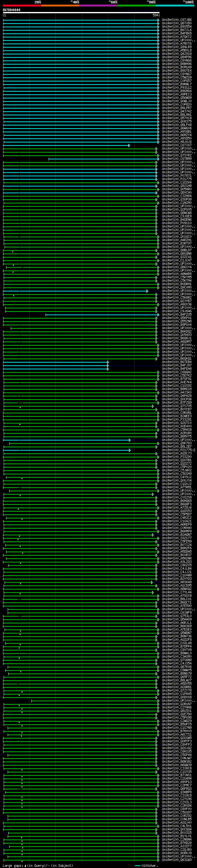Select hit label UniRef100_B6TIL6
Viewport: 197px width, 868px height.
[177, 30]
